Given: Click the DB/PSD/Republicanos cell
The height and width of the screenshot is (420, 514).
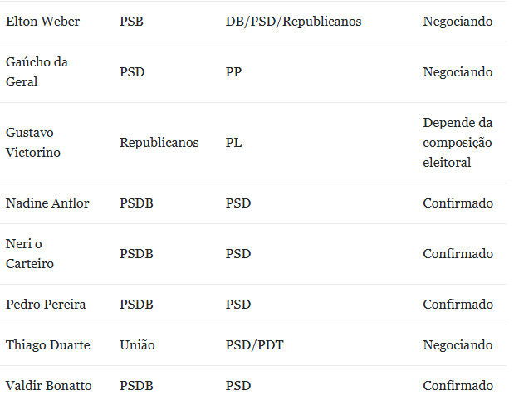Looking at the screenshot, I should (293, 22).
